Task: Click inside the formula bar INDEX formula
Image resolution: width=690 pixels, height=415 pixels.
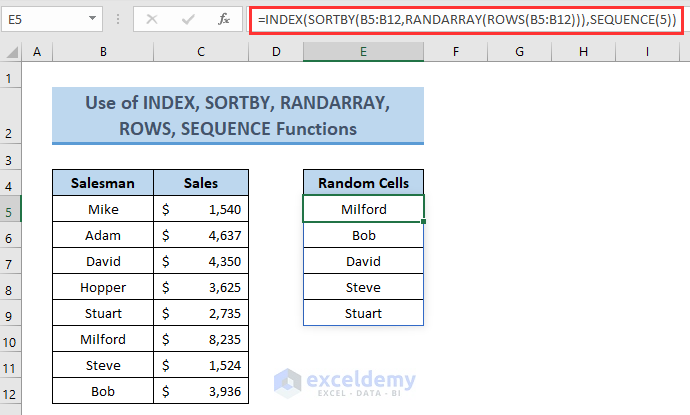Action: click(x=466, y=19)
